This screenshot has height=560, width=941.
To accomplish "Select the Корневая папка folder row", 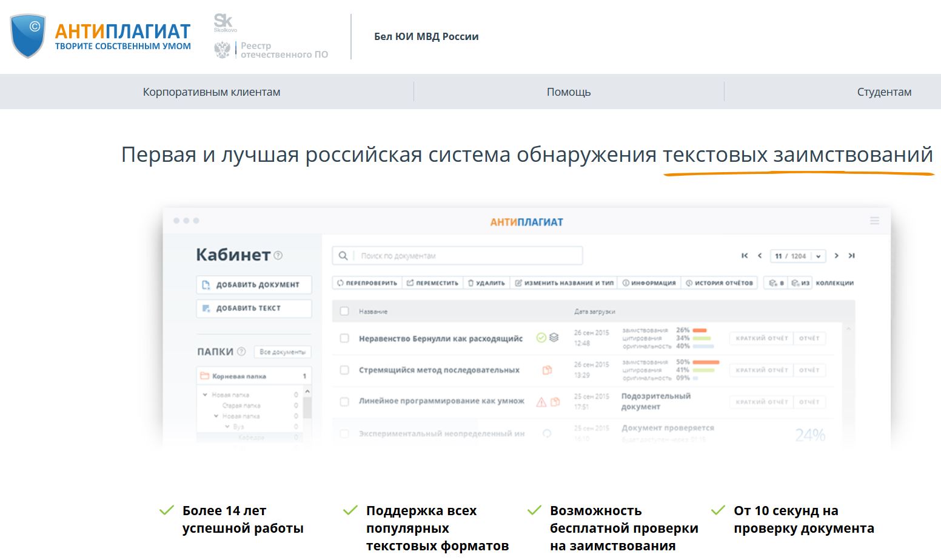I will [x=254, y=376].
